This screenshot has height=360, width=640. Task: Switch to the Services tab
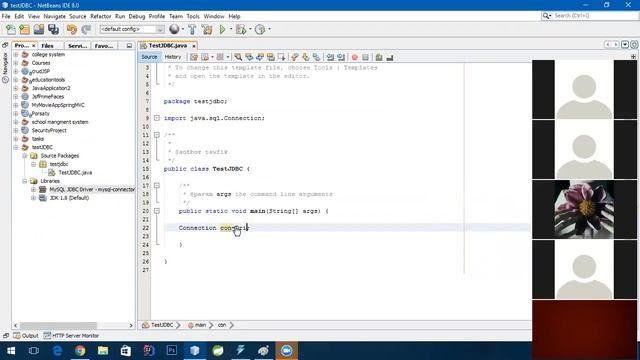pyautogui.click(x=77, y=46)
